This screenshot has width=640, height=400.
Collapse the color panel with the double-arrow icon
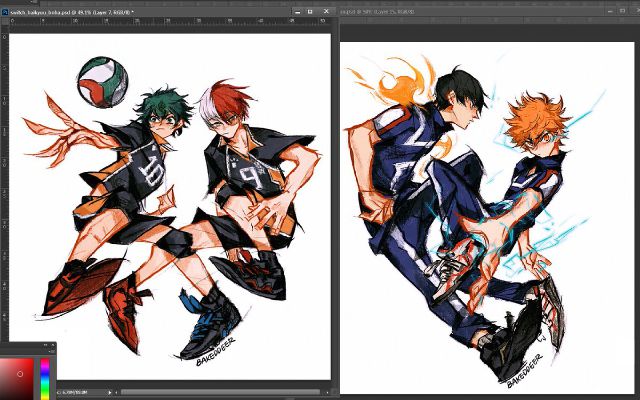45,345
